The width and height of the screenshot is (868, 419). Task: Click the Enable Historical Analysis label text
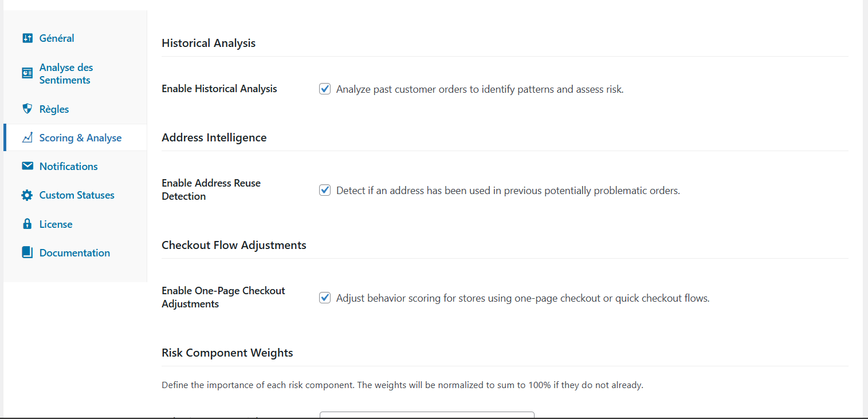[x=219, y=89]
